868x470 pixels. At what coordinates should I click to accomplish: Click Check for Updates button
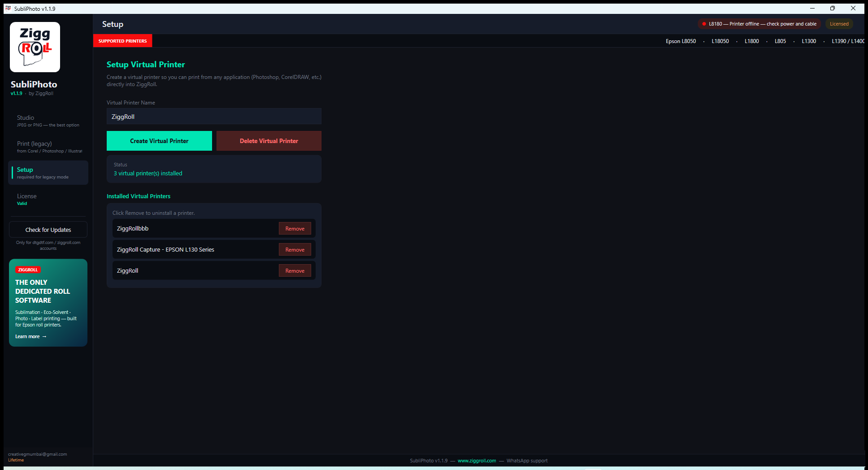(48, 230)
